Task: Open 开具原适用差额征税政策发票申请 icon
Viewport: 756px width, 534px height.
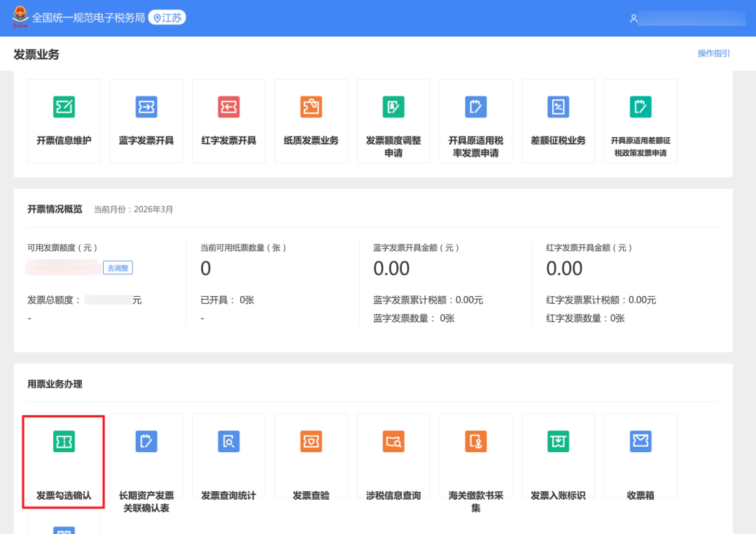Action: pyautogui.click(x=640, y=107)
